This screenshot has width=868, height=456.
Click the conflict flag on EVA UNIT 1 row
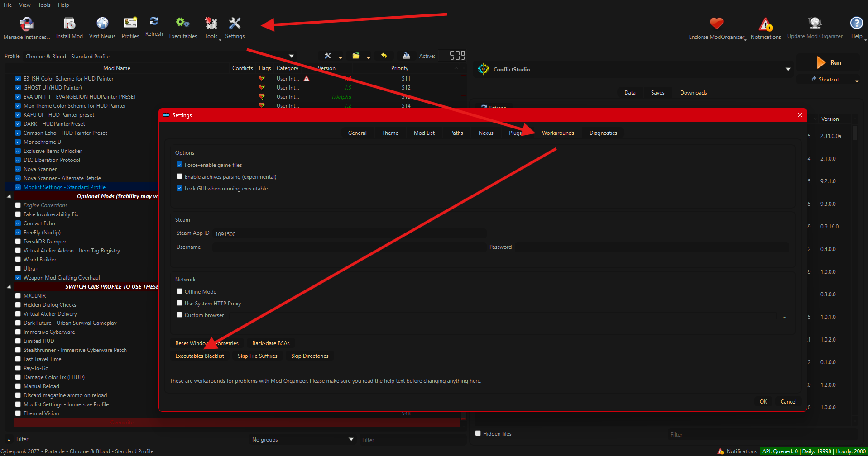pos(262,97)
